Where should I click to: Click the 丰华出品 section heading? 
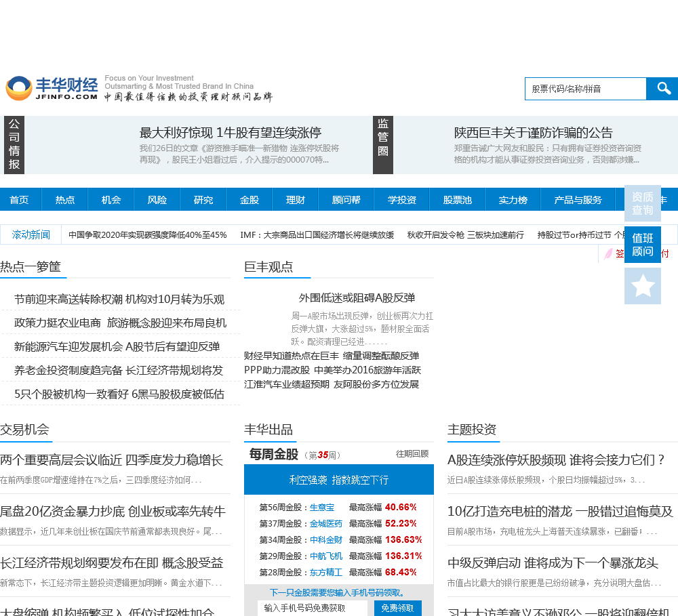pyautogui.click(x=268, y=430)
